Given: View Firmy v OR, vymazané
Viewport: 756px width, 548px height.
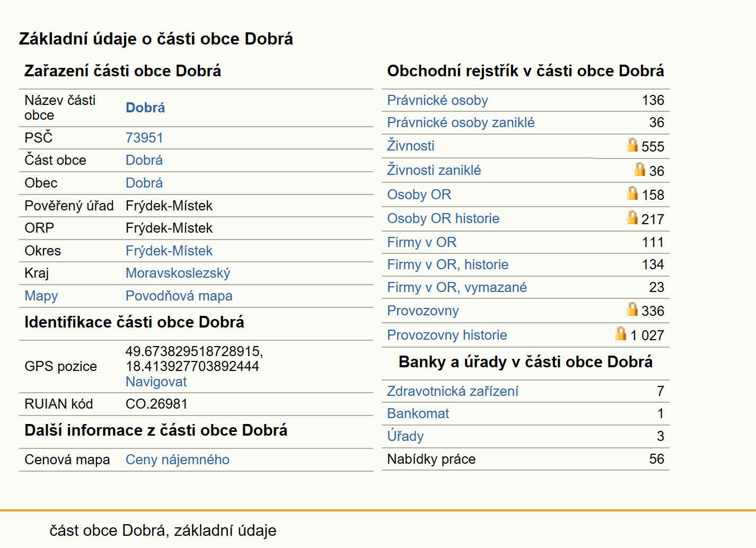Looking at the screenshot, I should pos(457,287).
